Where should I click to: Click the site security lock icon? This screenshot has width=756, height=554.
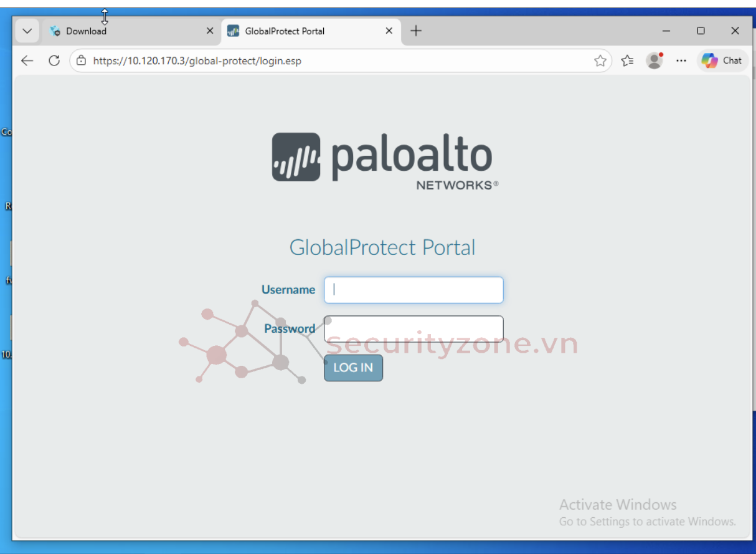tap(81, 60)
